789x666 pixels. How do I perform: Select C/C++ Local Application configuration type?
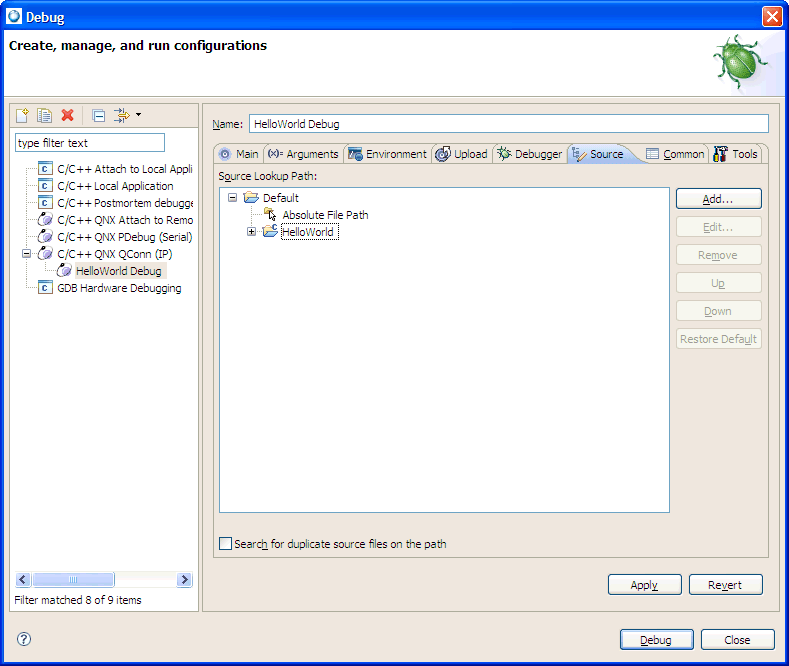[115, 186]
